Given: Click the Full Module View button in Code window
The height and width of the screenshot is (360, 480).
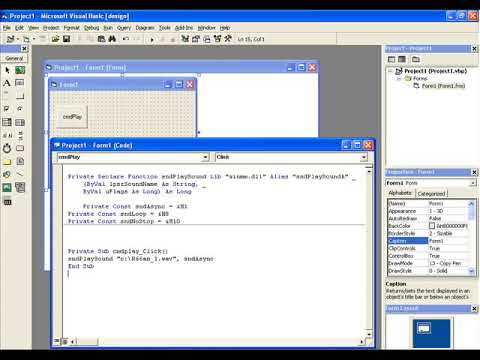Looking at the screenshot, I should coord(64,341).
